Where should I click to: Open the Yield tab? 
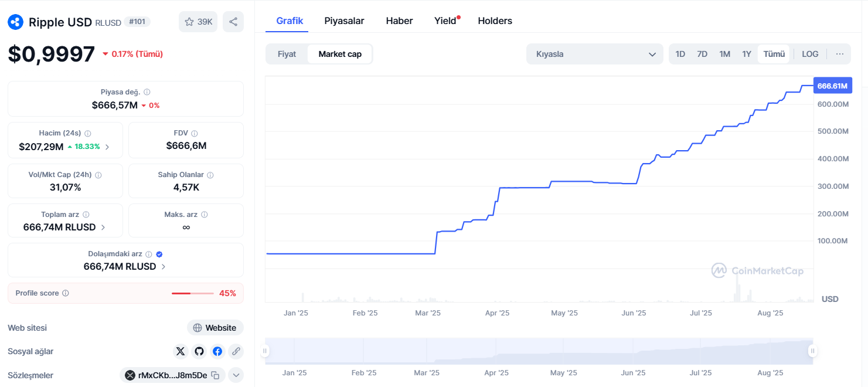click(446, 21)
